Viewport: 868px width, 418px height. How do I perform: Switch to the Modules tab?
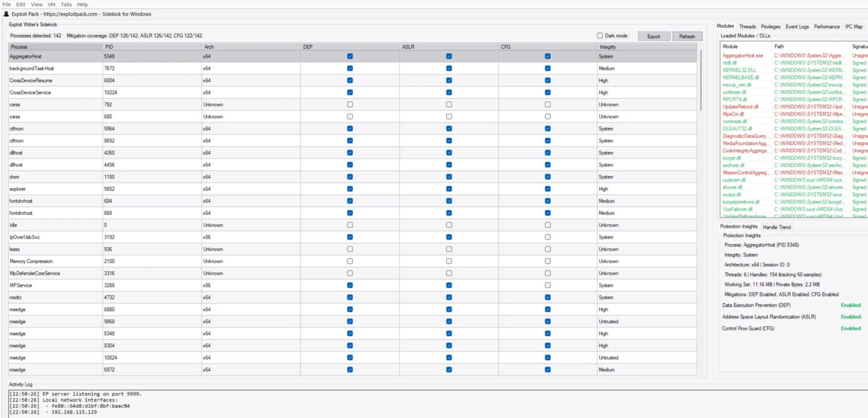click(725, 26)
